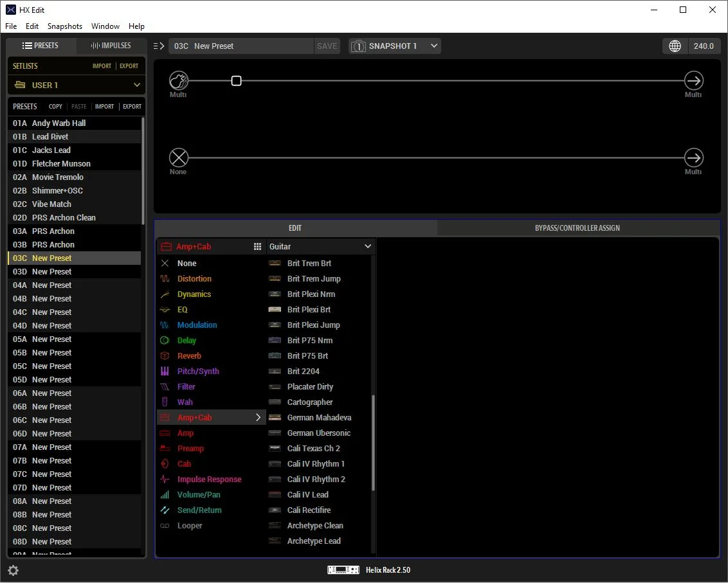Click the upper Multi output arrow icon
The height and width of the screenshot is (583, 728).
[x=694, y=80]
